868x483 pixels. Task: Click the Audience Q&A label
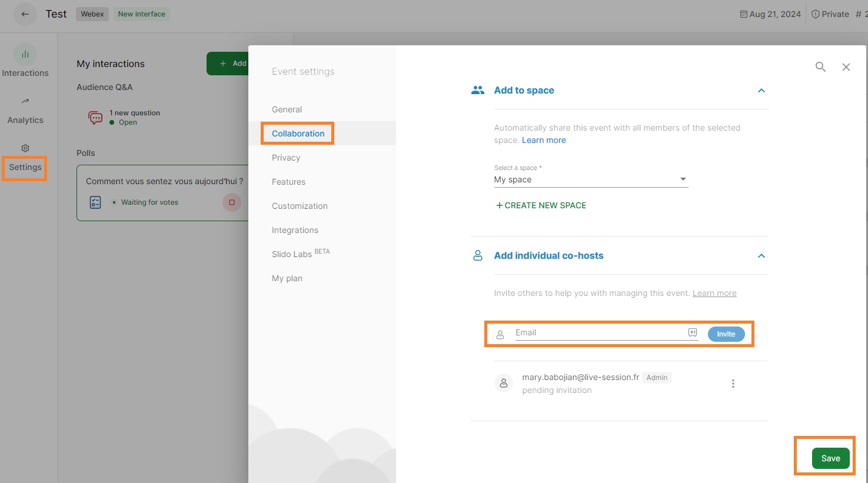[105, 87]
